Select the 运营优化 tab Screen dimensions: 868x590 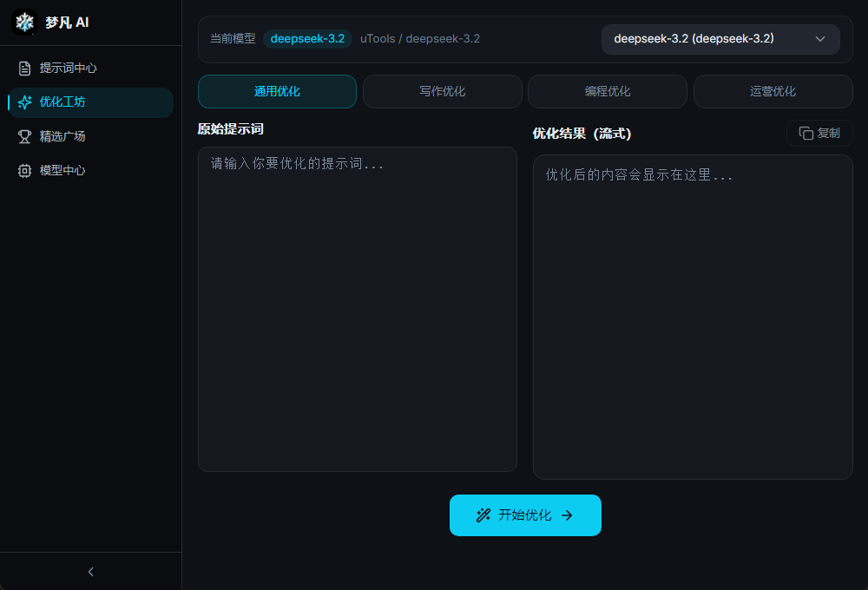(x=773, y=91)
